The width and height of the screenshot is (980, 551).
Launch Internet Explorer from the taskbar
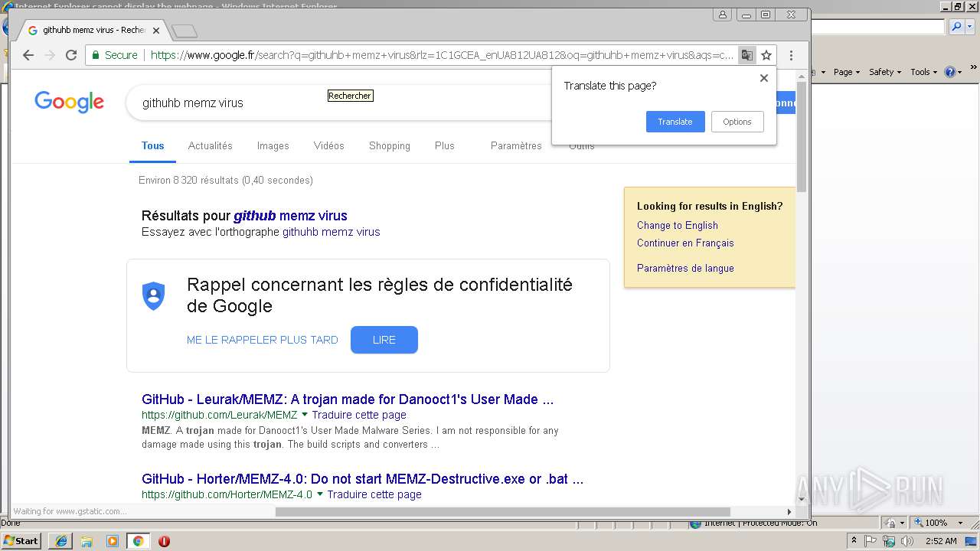[x=60, y=541]
